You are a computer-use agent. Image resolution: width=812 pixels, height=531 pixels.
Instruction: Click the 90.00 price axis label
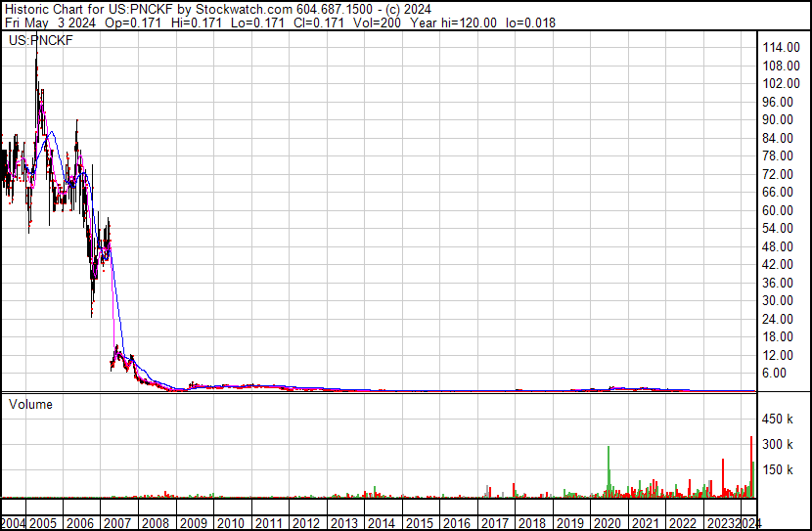tap(778, 119)
